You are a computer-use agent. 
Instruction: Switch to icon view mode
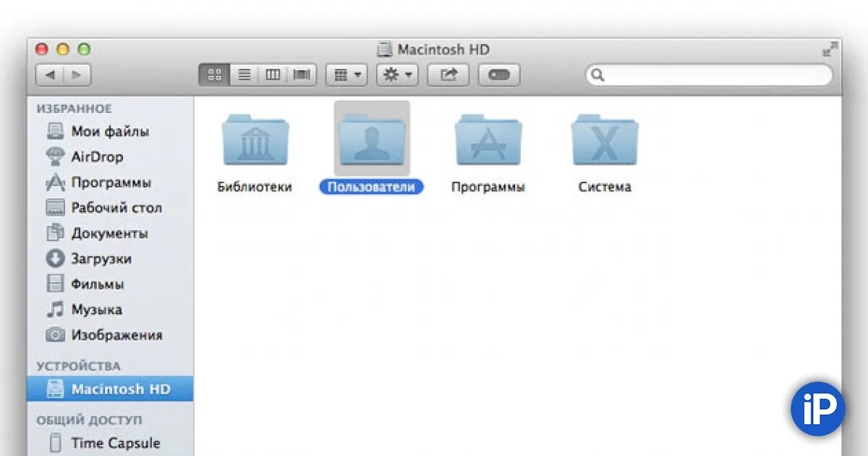point(214,75)
